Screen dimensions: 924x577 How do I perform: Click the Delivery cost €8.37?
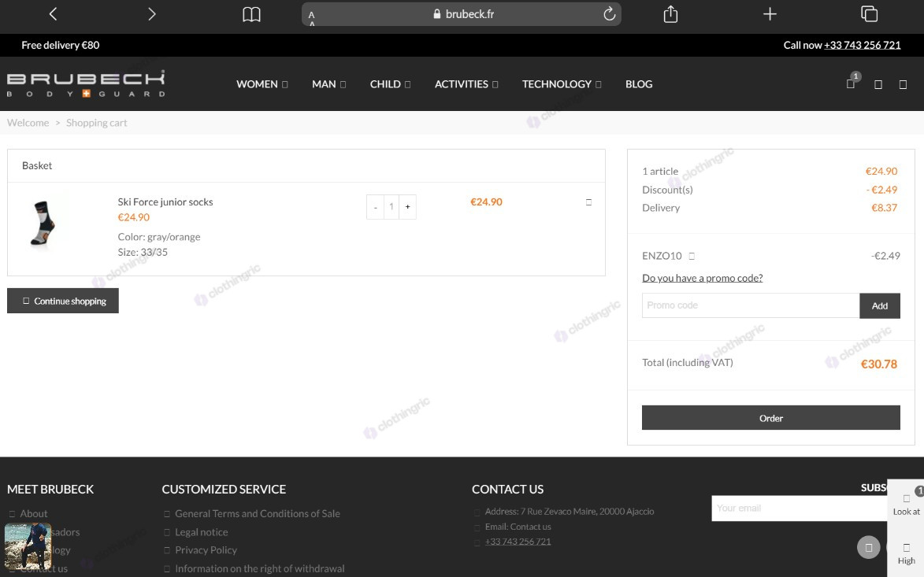[884, 208]
